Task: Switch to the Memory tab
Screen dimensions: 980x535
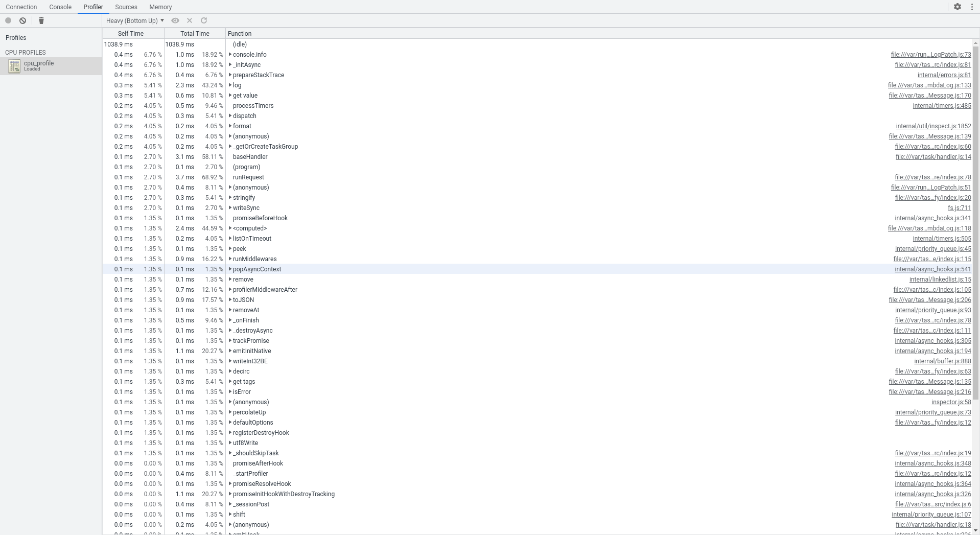Action: tap(160, 7)
